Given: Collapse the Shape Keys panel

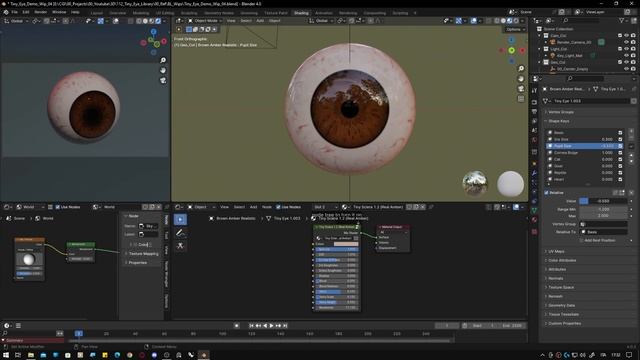Looking at the screenshot, I should [558, 121].
